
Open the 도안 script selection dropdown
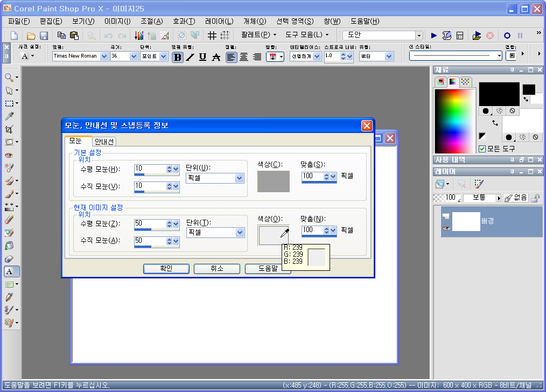[419, 36]
